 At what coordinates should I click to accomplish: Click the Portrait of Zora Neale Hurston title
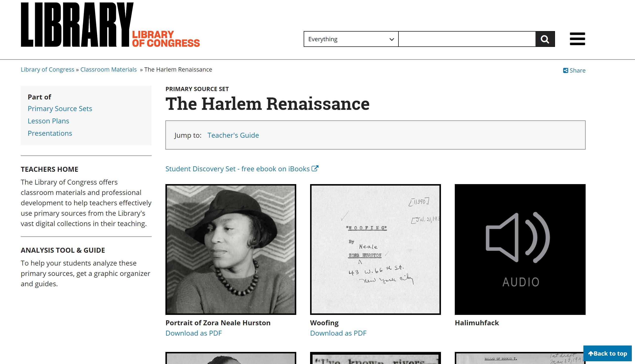coord(218,323)
